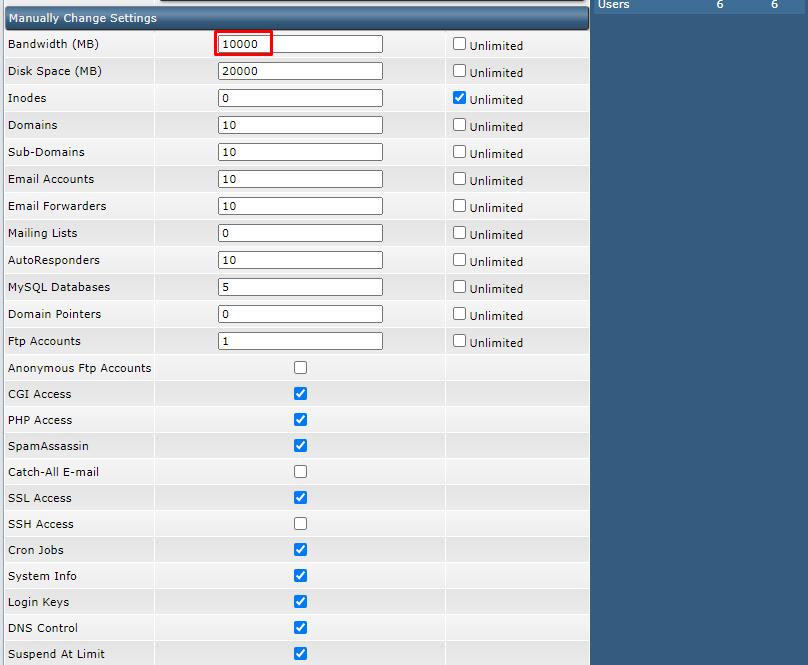Screen dimensions: 808x665
Task: Enable SSH Access checkbox
Action: pyautogui.click(x=300, y=524)
